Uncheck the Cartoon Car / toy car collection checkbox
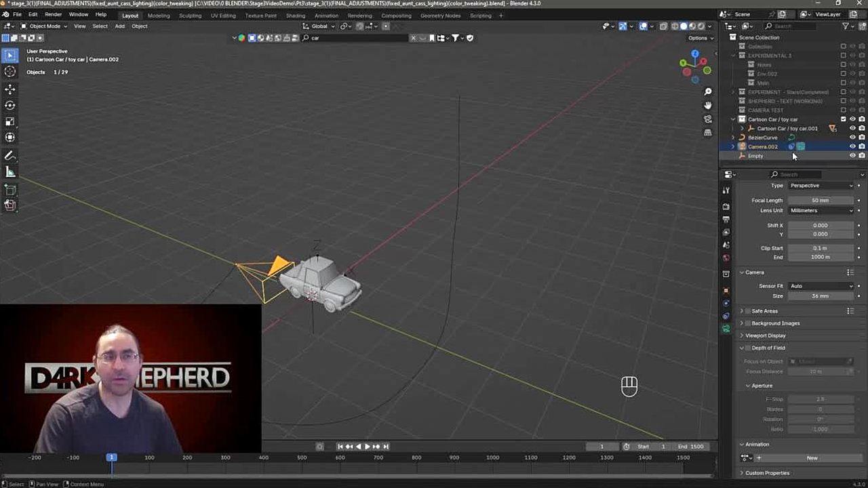 pos(843,119)
